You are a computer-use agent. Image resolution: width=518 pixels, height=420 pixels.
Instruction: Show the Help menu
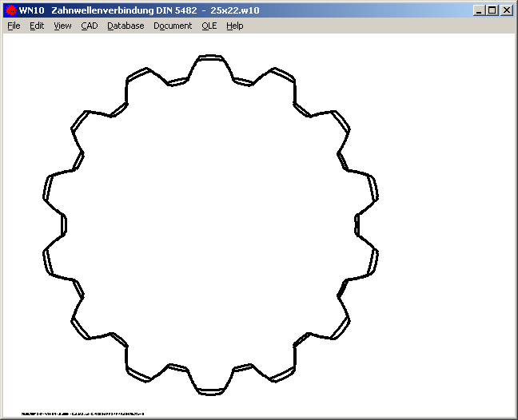[x=234, y=26]
